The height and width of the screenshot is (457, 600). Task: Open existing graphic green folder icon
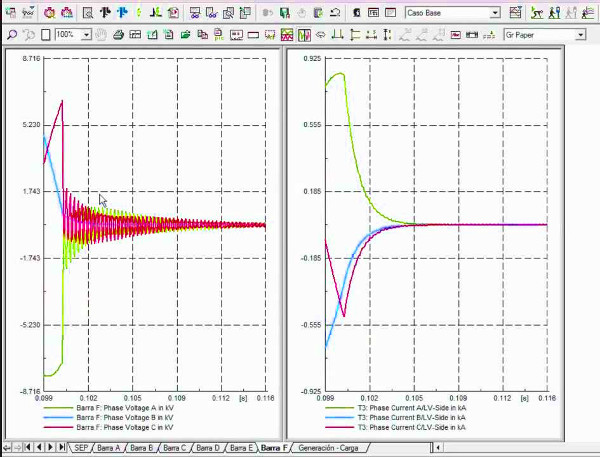[x=186, y=35]
